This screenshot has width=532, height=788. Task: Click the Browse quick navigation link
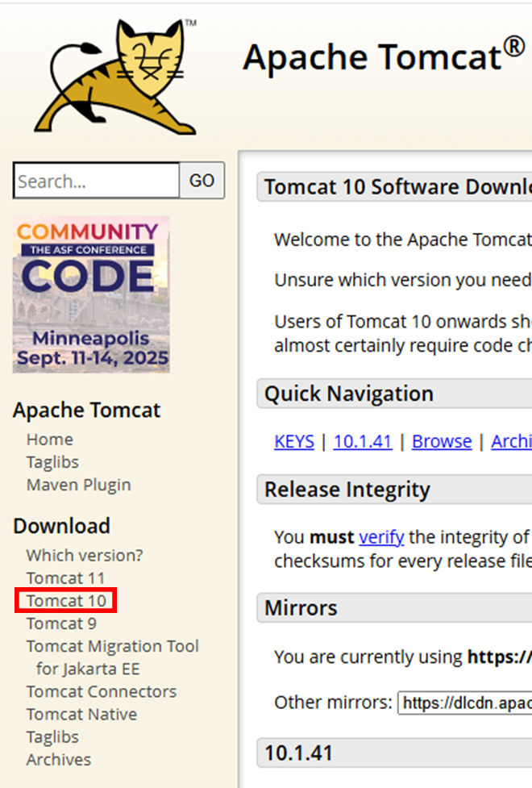[x=442, y=442]
